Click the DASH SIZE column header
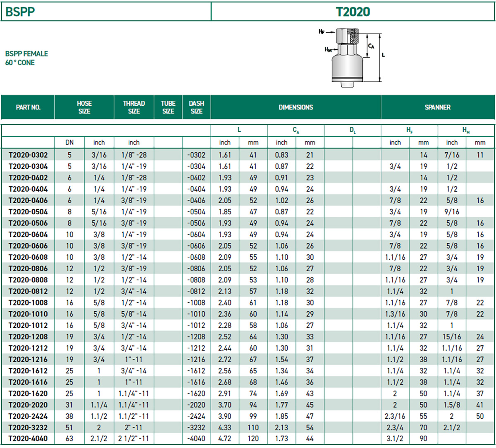The width and height of the screenshot is (496, 448). click(x=196, y=107)
